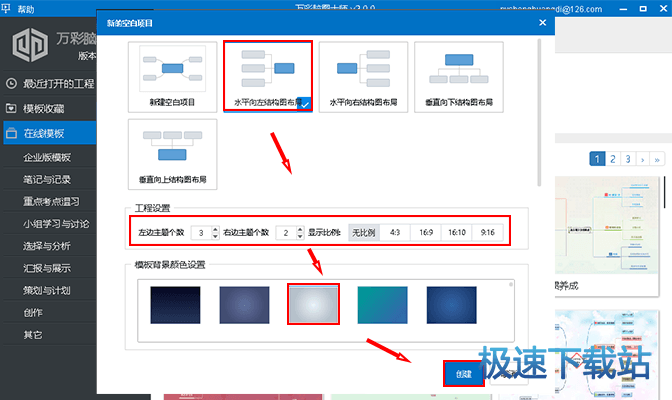Viewport: 672px width, 400px height.
Task: Open the green mind map template thumbnail
Action: click(606, 225)
